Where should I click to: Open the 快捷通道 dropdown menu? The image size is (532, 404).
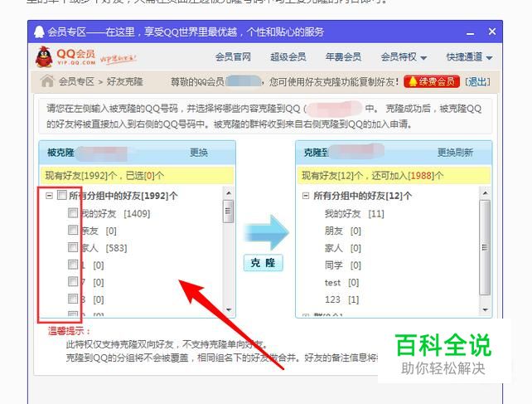(x=470, y=57)
